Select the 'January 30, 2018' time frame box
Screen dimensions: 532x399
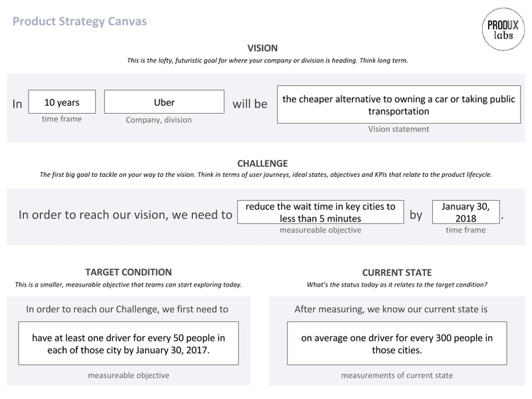[x=466, y=212]
